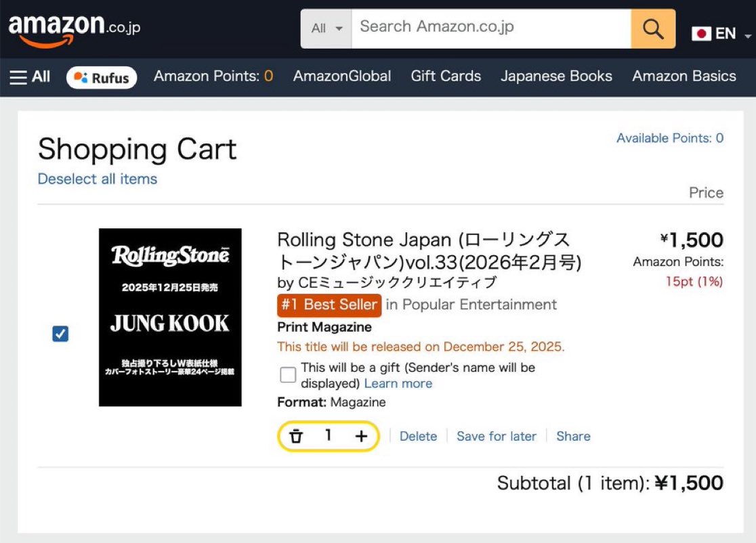Click the #1 Best Seller badge
The width and height of the screenshot is (756, 543).
329,305
